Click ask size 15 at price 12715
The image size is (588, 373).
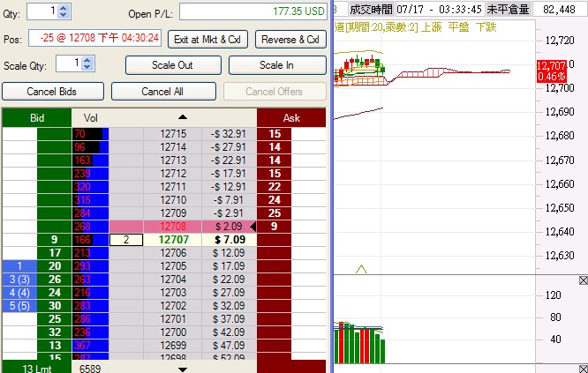274,134
